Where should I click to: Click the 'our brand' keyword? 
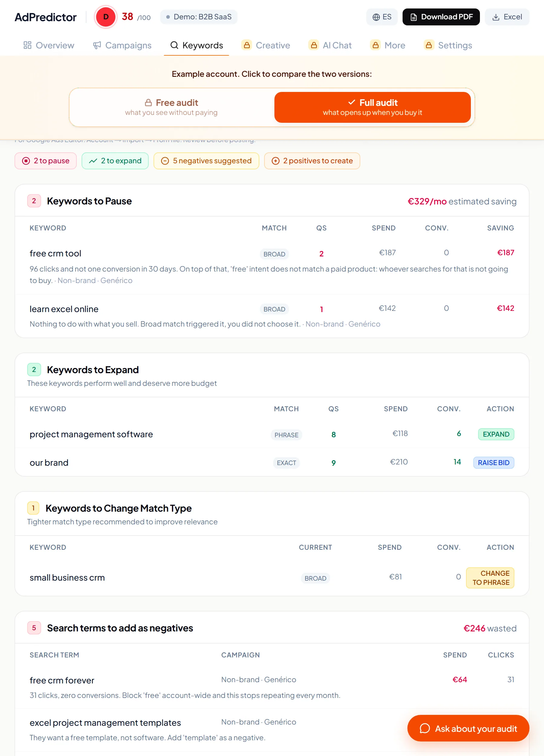point(49,462)
